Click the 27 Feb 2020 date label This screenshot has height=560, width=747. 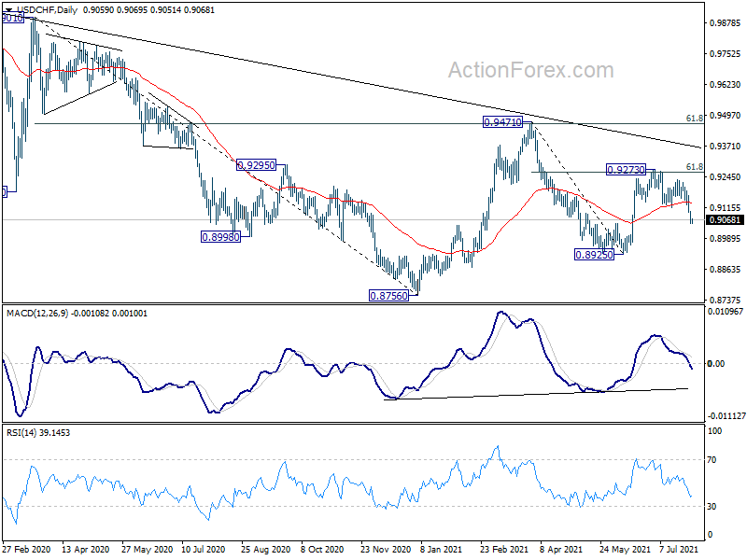pyautogui.click(x=26, y=549)
